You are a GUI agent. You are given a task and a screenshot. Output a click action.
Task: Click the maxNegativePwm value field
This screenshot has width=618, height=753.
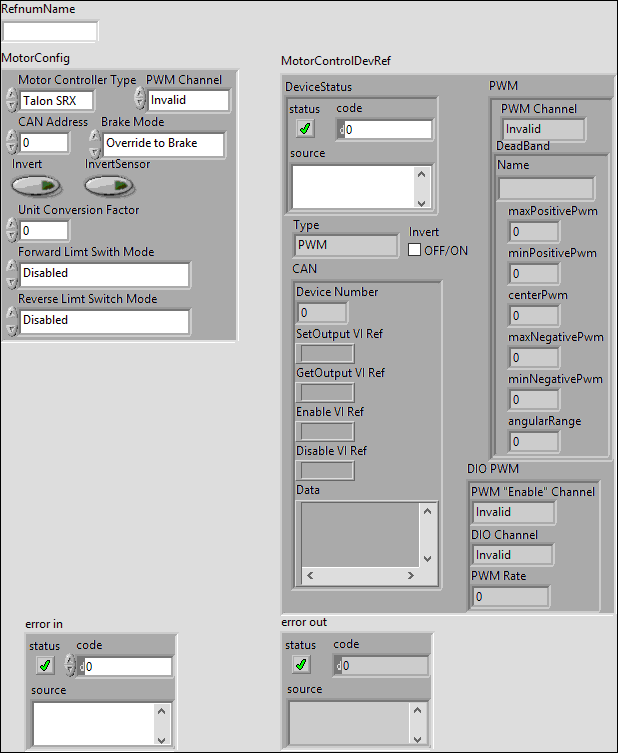pos(534,358)
